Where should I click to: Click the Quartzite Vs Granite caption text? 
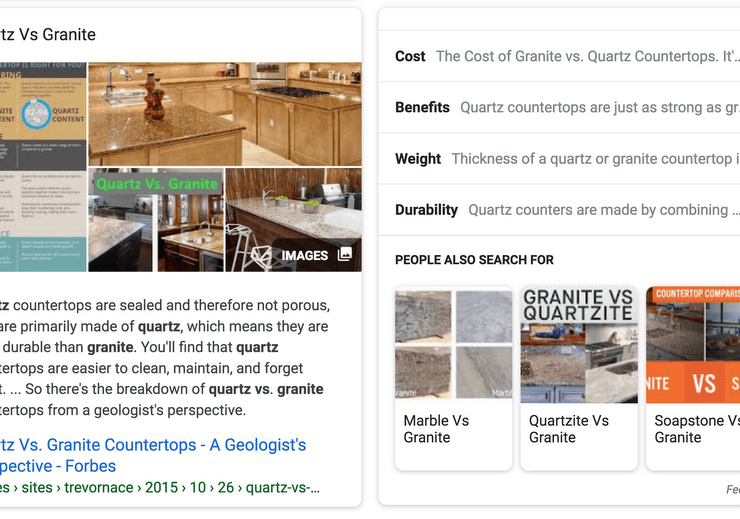click(x=569, y=429)
